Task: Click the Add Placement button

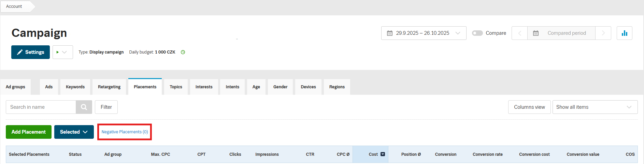Action: click(29, 132)
